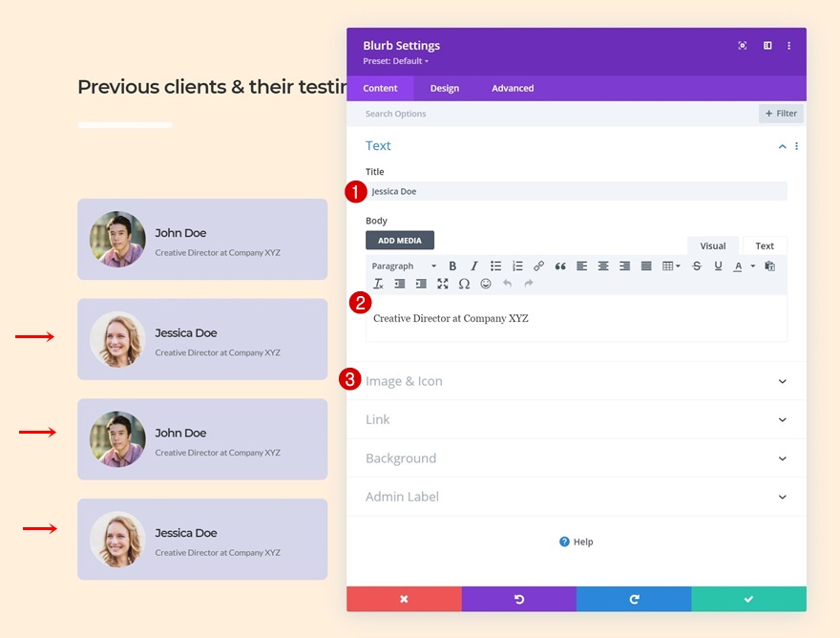Open Blurb Settings more options menu
The width and height of the screenshot is (840, 638).
788,46
